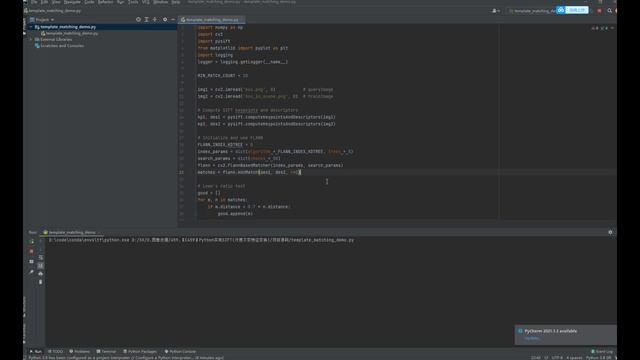Open the View menu
640x360 pixels.
56,2
